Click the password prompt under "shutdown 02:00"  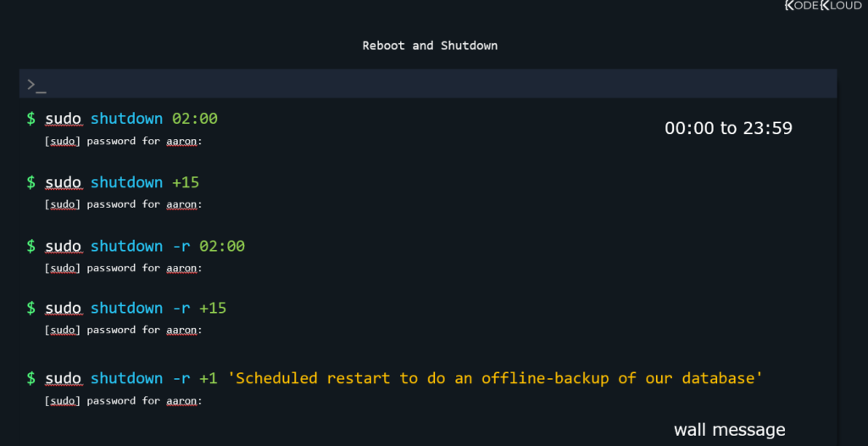pos(123,142)
